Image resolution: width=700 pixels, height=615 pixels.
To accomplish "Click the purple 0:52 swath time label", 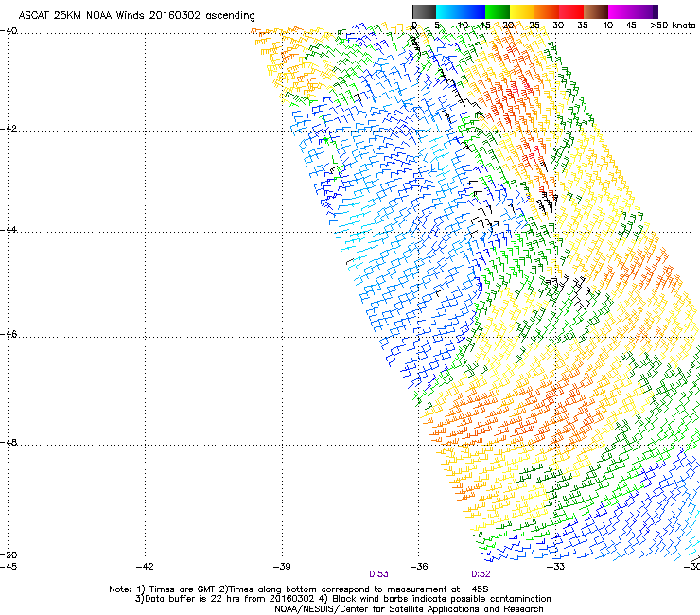I will coord(481,574).
